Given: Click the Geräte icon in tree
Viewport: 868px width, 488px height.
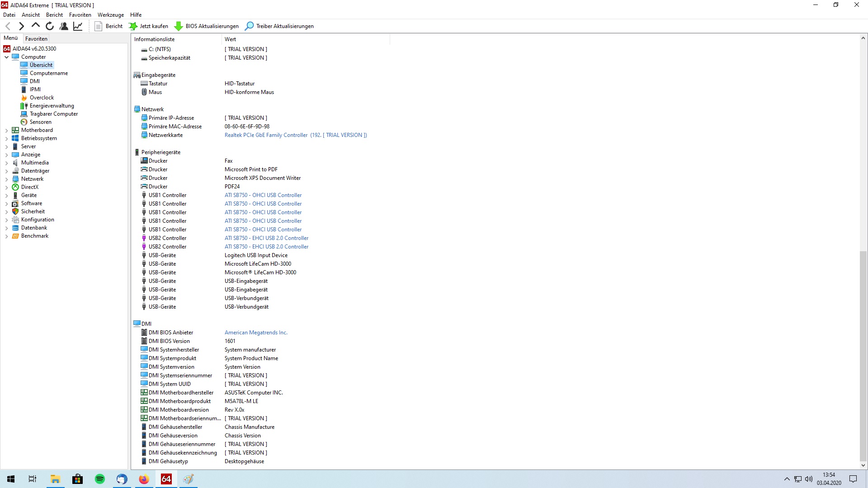Looking at the screenshot, I should click(x=15, y=195).
